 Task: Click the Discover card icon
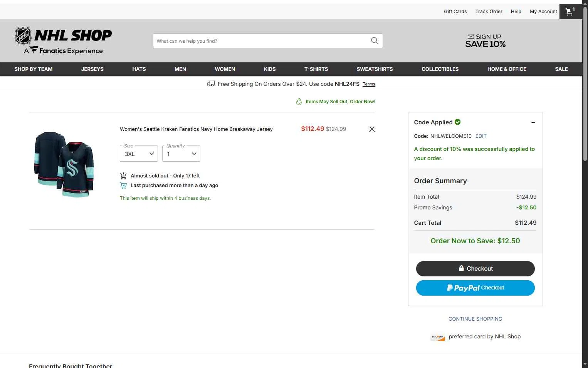point(438,337)
